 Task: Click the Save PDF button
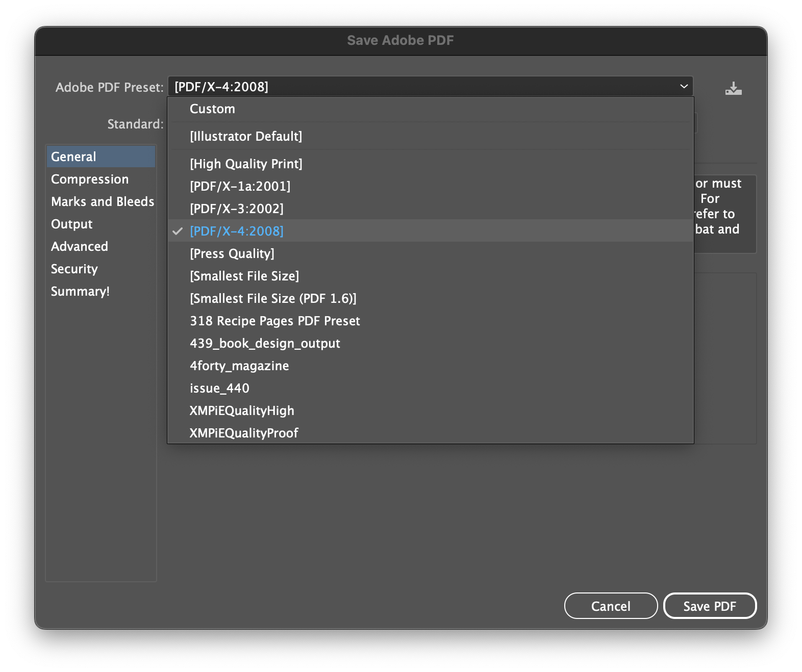tap(710, 606)
